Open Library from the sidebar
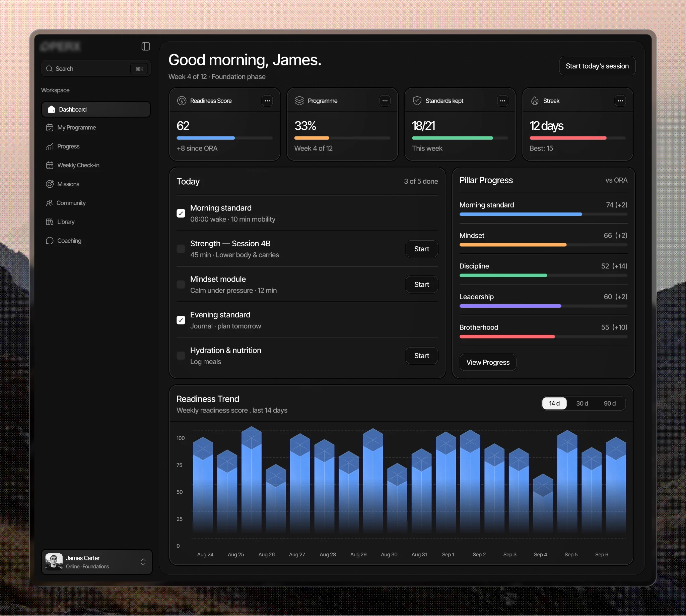The height and width of the screenshot is (616, 686). pos(96,222)
